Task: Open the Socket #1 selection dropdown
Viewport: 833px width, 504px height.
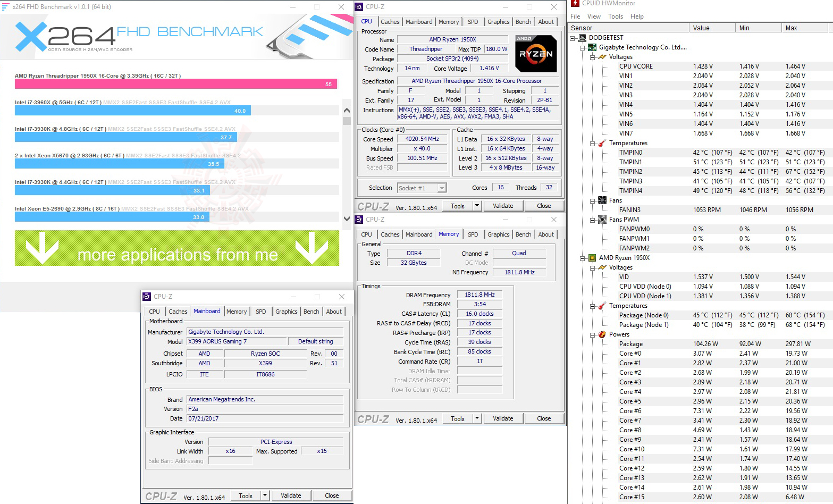Action: [x=442, y=188]
